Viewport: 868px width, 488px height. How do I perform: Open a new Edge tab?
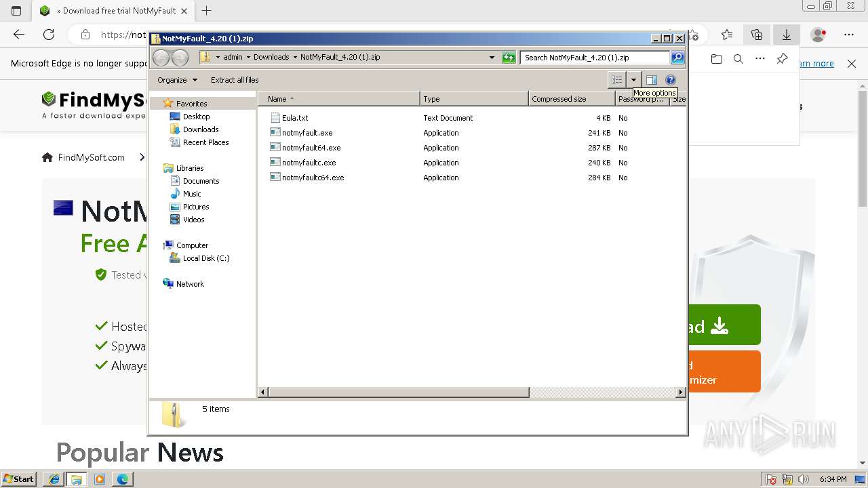click(207, 11)
